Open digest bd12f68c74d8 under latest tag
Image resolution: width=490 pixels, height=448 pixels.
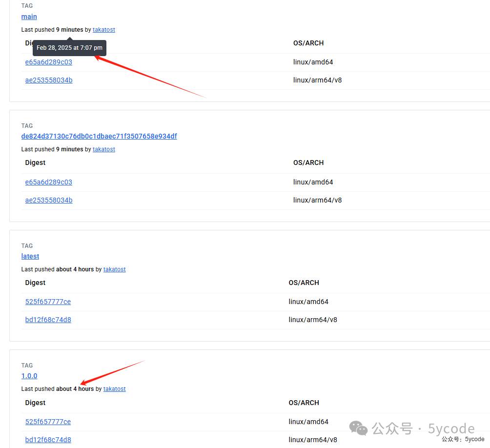(x=48, y=320)
